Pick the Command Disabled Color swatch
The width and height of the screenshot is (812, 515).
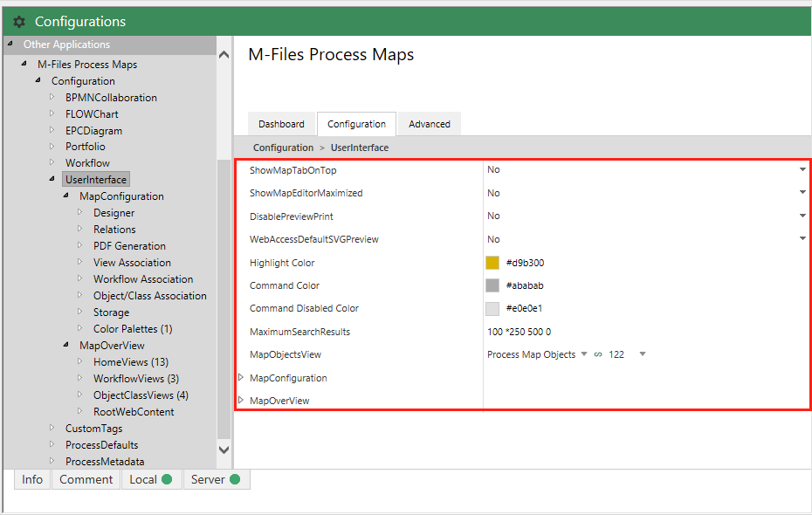pyautogui.click(x=492, y=308)
